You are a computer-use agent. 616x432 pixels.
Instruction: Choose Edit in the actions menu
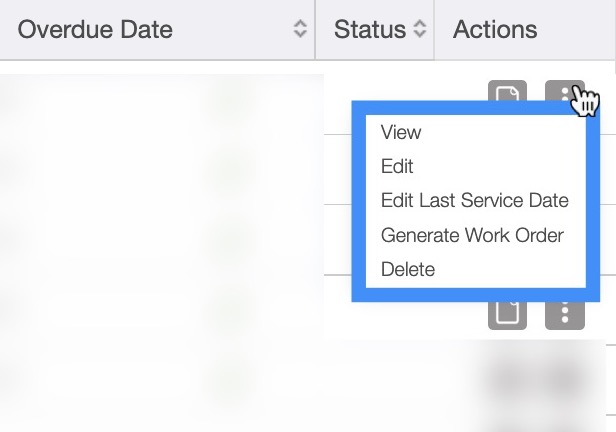[397, 167]
